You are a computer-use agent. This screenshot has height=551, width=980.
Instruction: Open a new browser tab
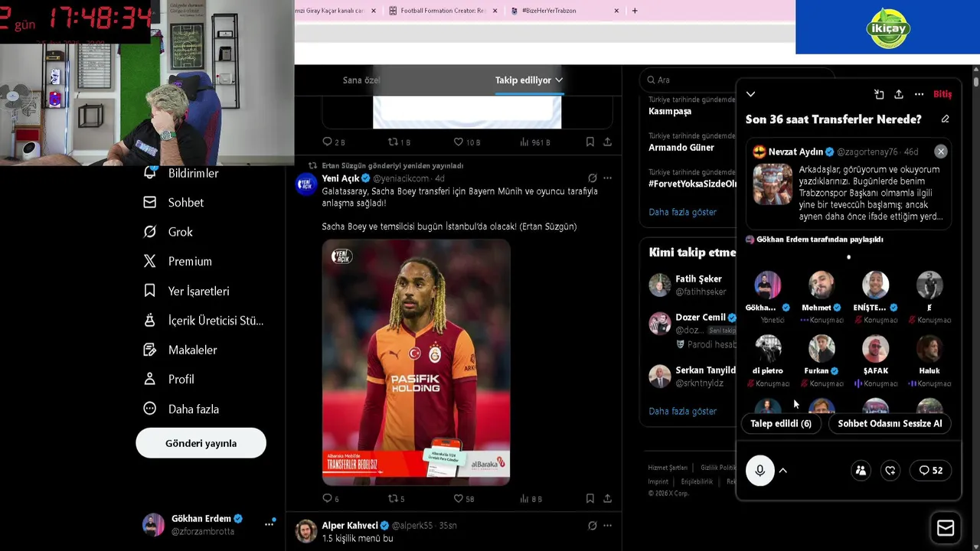point(635,11)
